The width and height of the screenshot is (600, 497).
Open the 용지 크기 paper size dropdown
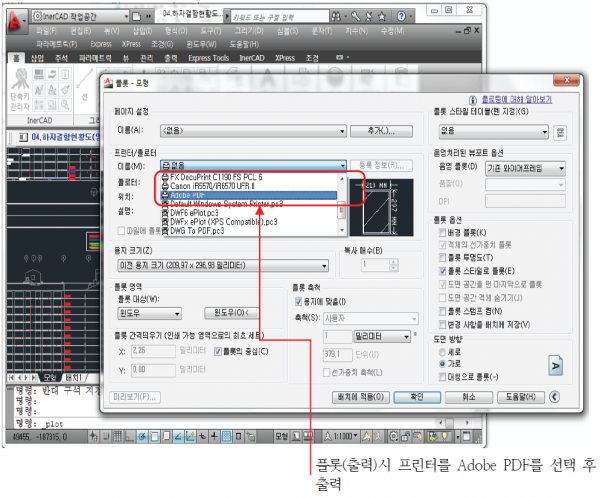[223, 265]
